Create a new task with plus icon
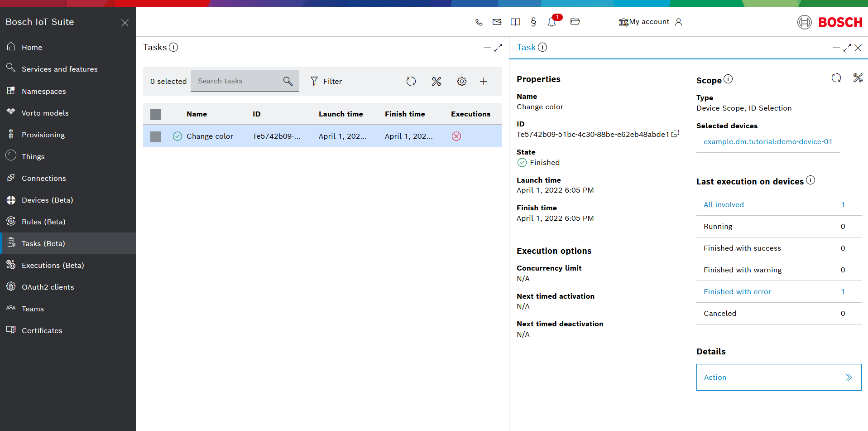This screenshot has height=431, width=868. pyautogui.click(x=484, y=81)
